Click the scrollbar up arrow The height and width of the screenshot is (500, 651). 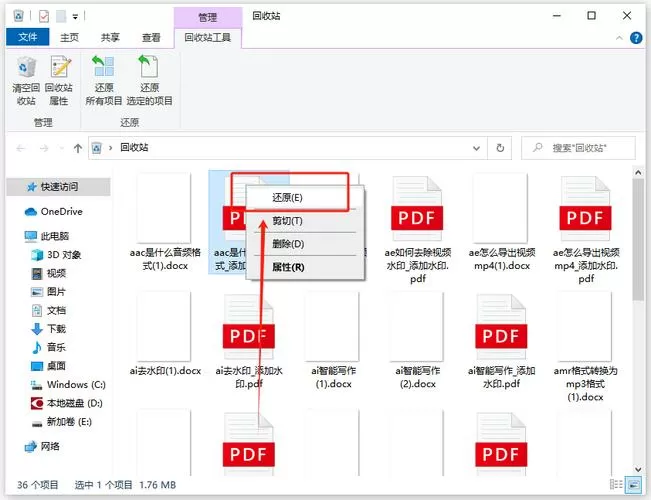click(x=638, y=172)
